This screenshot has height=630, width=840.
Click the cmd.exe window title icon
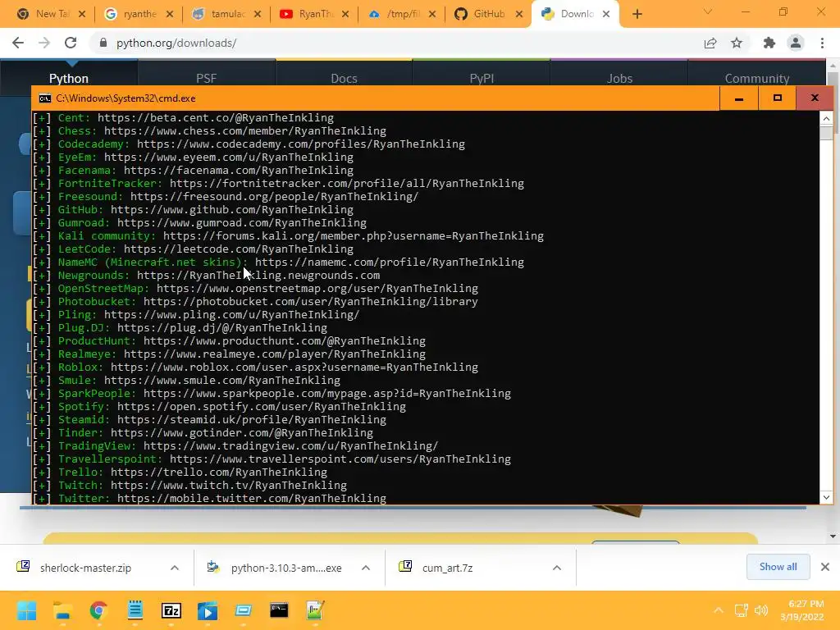pyautogui.click(x=45, y=98)
